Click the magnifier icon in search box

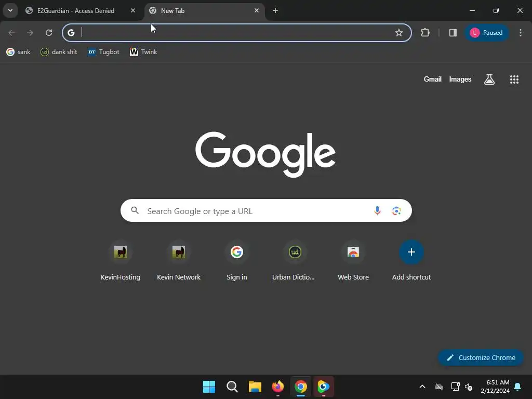135,211
